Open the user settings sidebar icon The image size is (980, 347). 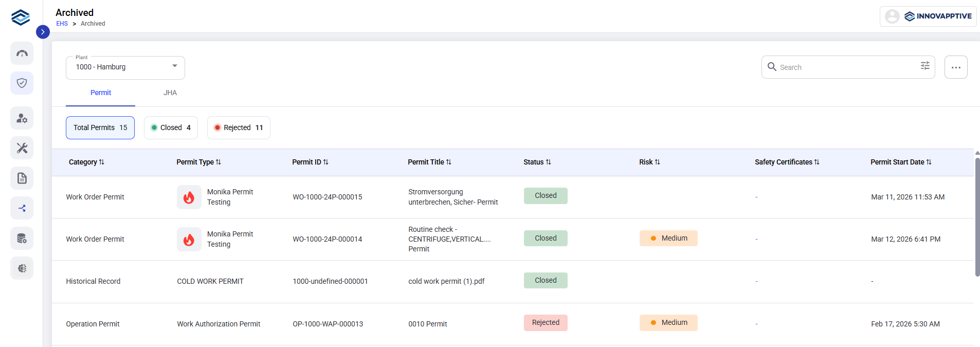(22, 118)
